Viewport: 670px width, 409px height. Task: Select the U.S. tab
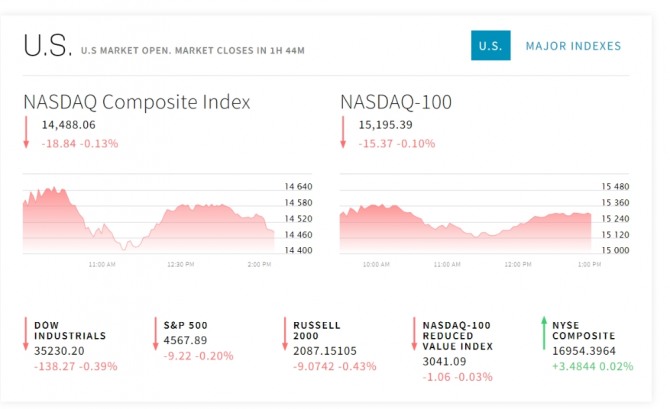490,46
